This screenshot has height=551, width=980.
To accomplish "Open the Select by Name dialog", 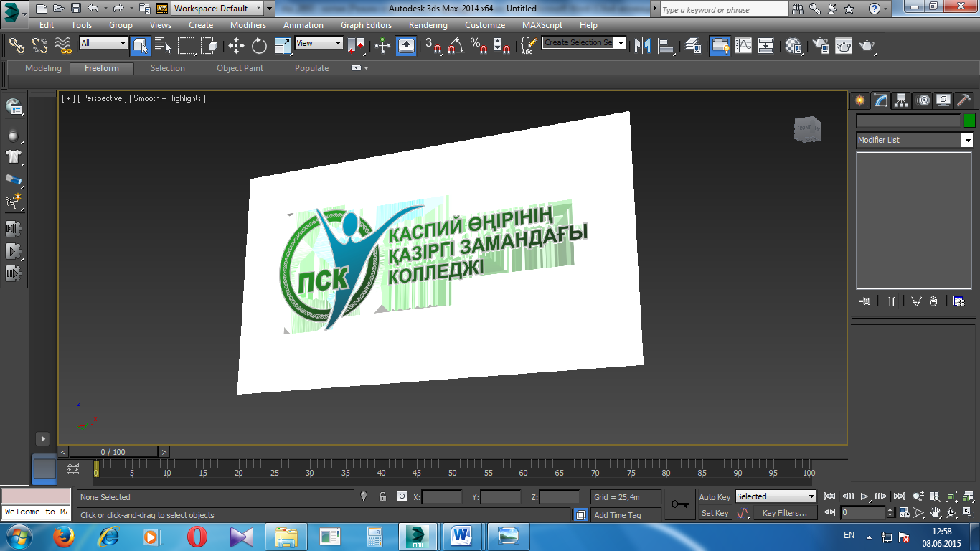I will tap(164, 46).
